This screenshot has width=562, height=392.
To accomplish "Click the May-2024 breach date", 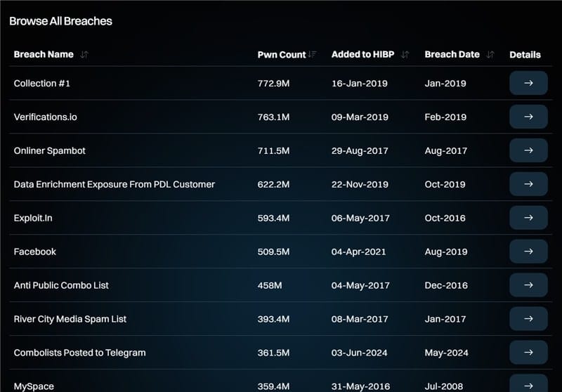I will 447,353.
